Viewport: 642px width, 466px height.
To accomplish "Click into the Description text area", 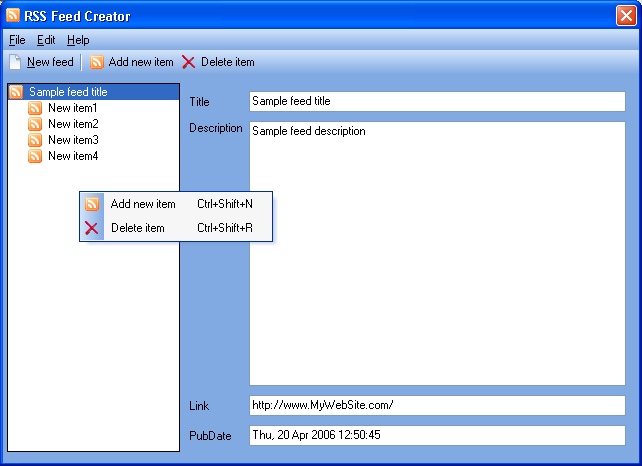I will coord(437,253).
